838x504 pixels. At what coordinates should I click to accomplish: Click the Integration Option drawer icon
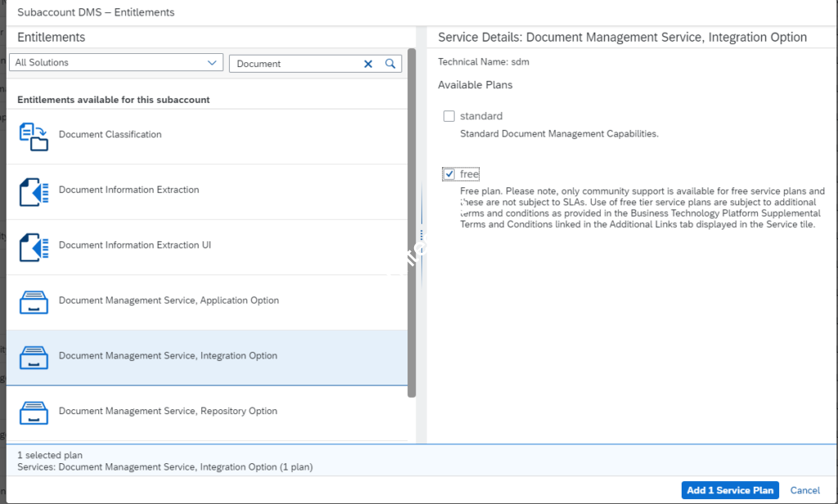34,358
